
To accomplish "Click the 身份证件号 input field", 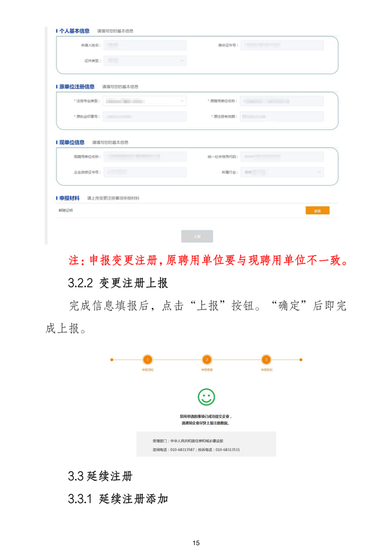I will (x=282, y=45).
